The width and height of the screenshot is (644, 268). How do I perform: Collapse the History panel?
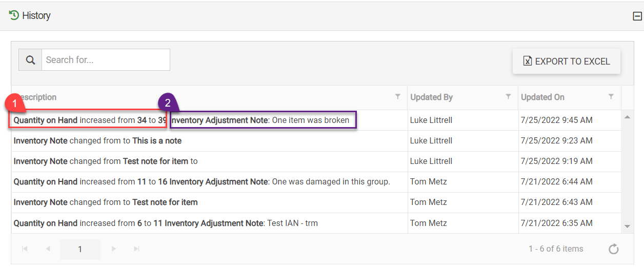[637, 16]
